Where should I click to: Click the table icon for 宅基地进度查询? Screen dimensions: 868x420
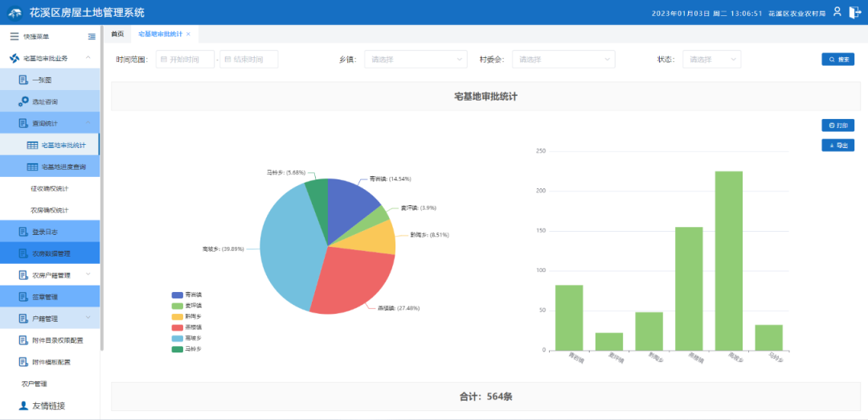click(x=32, y=167)
